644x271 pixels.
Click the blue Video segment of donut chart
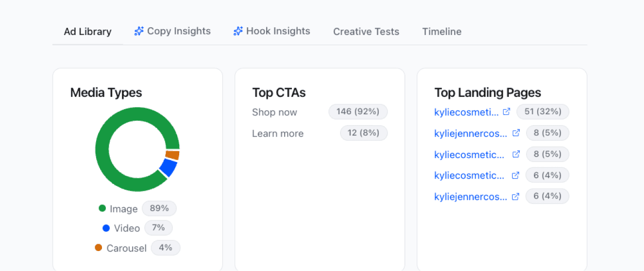coord(168,167)
